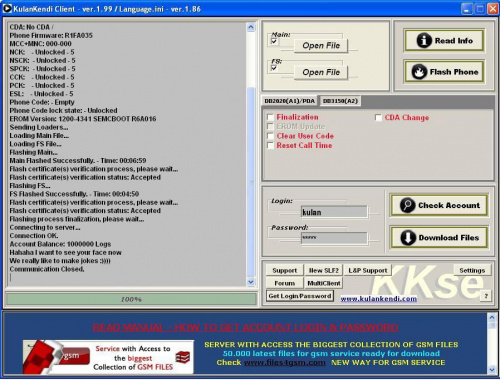Click the magnifier icon on Check Account

(407, 205)
